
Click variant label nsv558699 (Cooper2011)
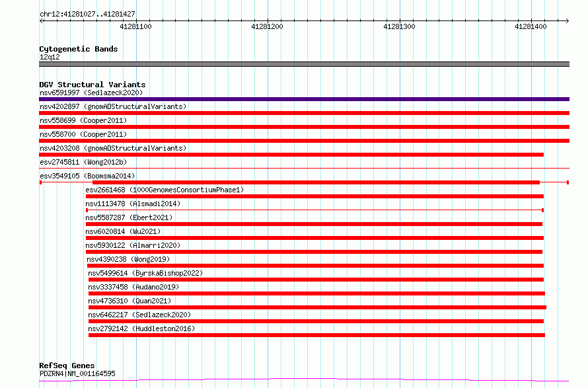83,120
